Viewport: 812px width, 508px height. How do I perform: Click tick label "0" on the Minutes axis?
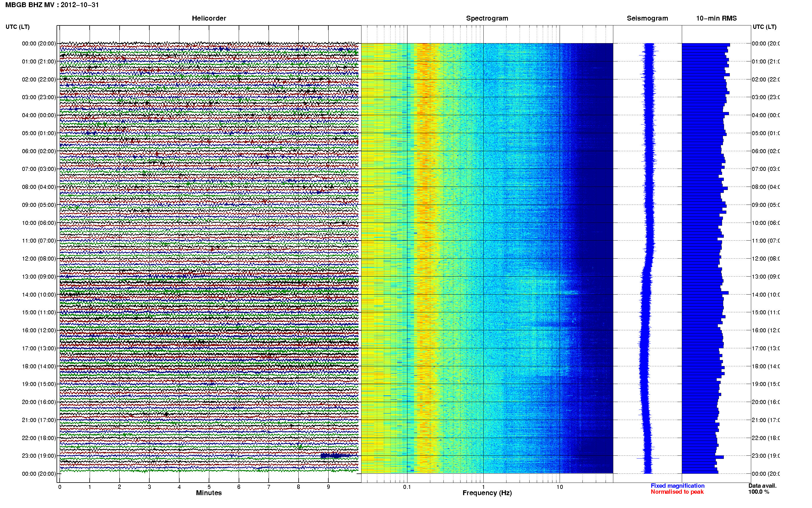(x=60, y=487)
